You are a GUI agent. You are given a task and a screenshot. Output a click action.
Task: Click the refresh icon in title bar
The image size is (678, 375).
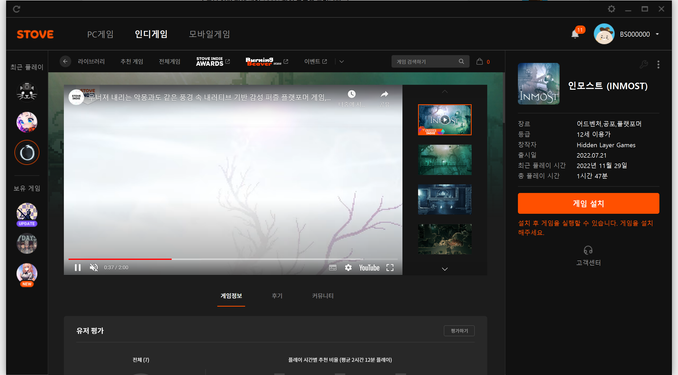pos(16,9)
